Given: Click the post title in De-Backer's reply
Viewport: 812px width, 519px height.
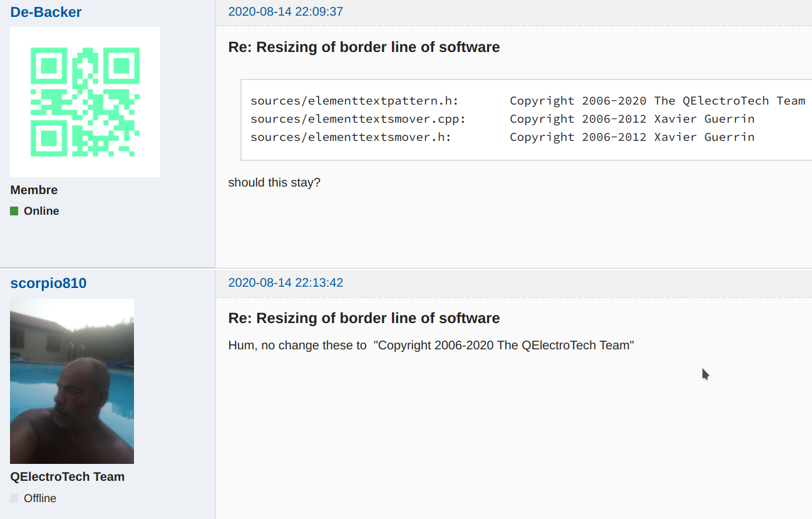Looking at the screenshot, I should 364,47.
